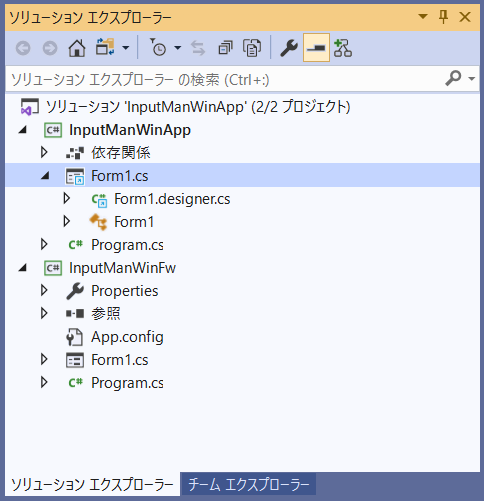This screenshot has width=484, height=501.
Task: Collapse all nodes with Collapse All icon
Action: [225, 48]
